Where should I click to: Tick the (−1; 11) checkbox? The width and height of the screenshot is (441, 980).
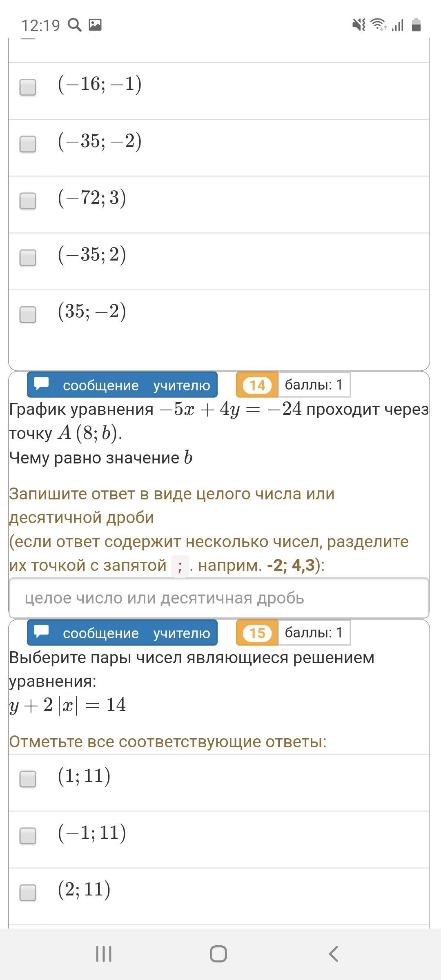pos(28,835)
